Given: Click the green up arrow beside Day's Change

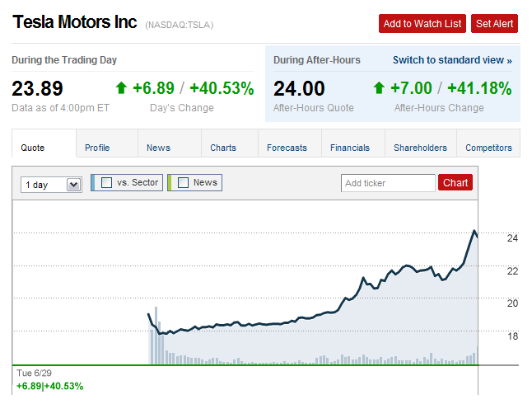Looking at the screenshot, I should tap(121, 87).
